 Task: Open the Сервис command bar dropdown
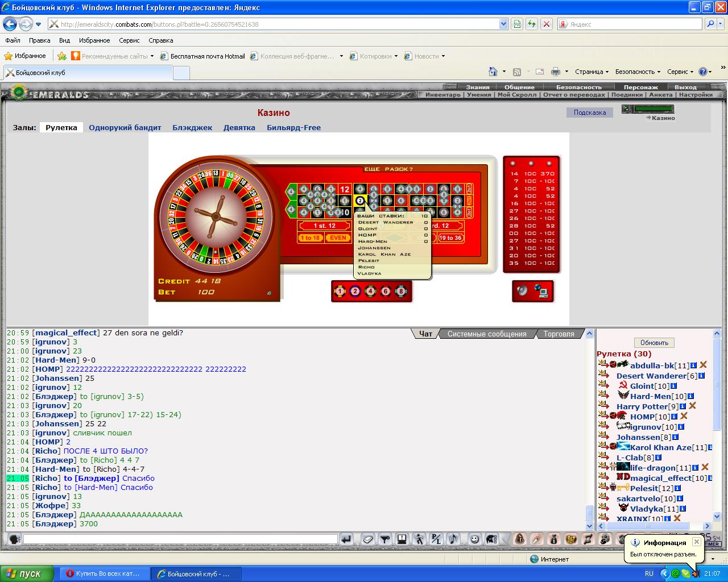pos(680,72)
